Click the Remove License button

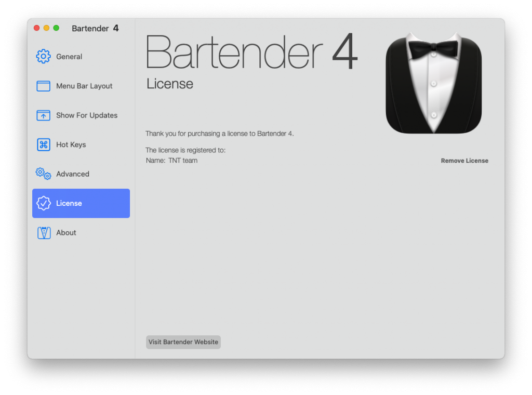click(464, 161)
